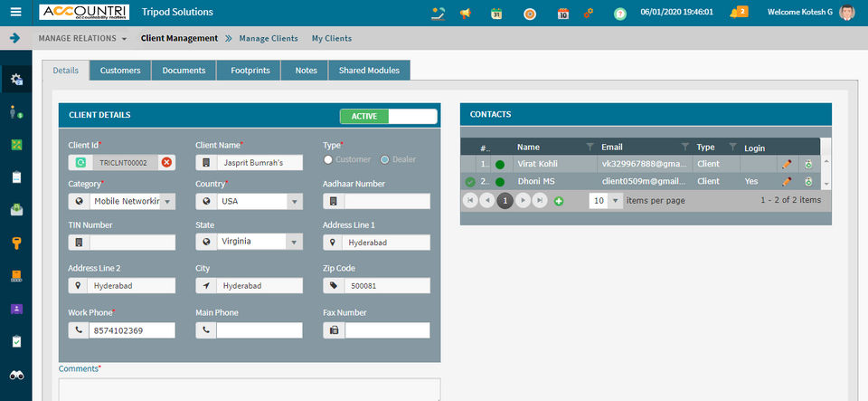Select the person with dollar sidebar icon
Viewport: 868px width, 401px height.
pyautogui.click(x=16, y=112)
